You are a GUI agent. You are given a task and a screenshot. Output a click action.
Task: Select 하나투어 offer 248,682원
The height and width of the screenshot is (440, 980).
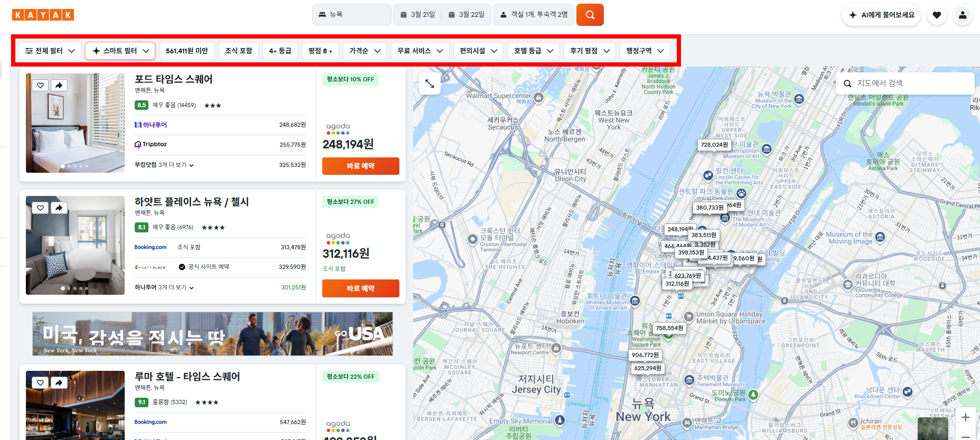click(x=220, y=125)
